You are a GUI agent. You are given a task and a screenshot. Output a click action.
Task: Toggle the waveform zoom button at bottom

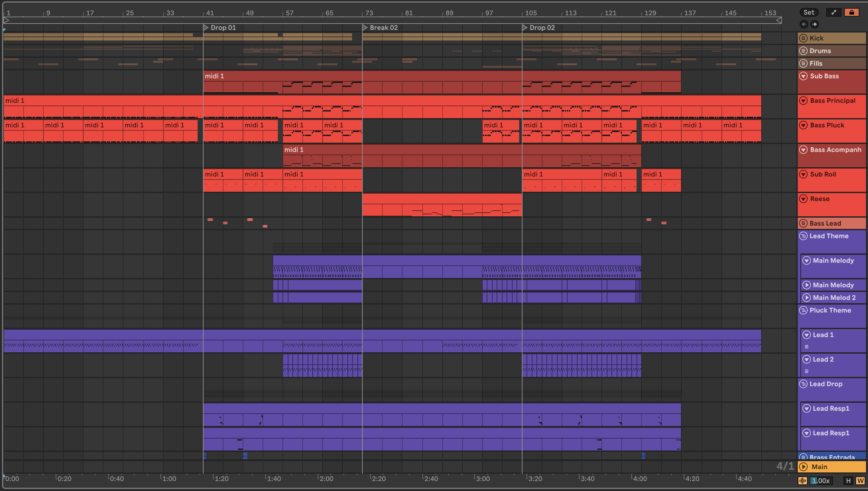pyautogui.click(x=803, y=480)
